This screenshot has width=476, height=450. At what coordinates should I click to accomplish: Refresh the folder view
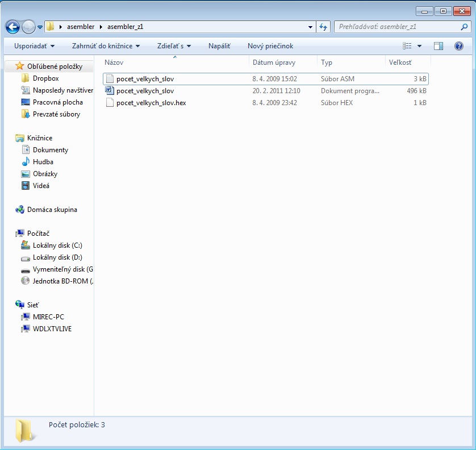323,27
